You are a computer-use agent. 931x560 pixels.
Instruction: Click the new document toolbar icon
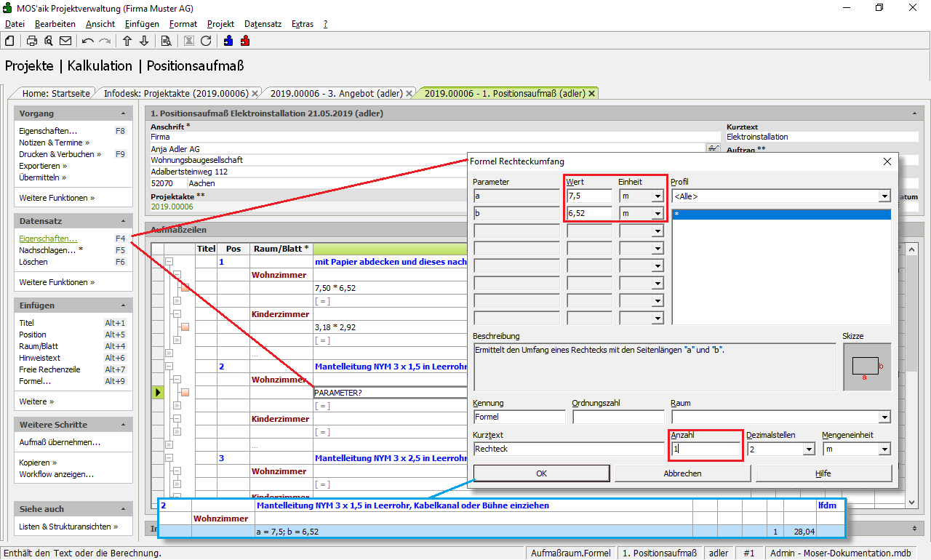coord(9,41)
